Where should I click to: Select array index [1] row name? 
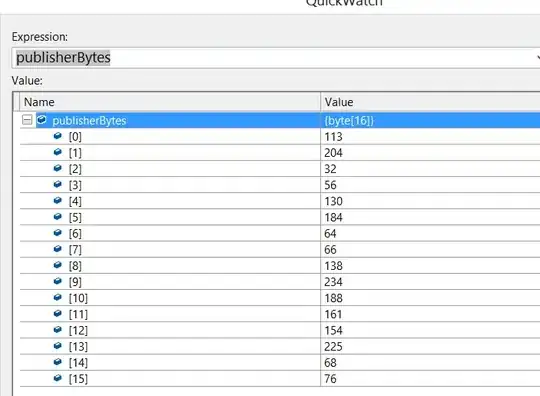(x=75, y=153)
